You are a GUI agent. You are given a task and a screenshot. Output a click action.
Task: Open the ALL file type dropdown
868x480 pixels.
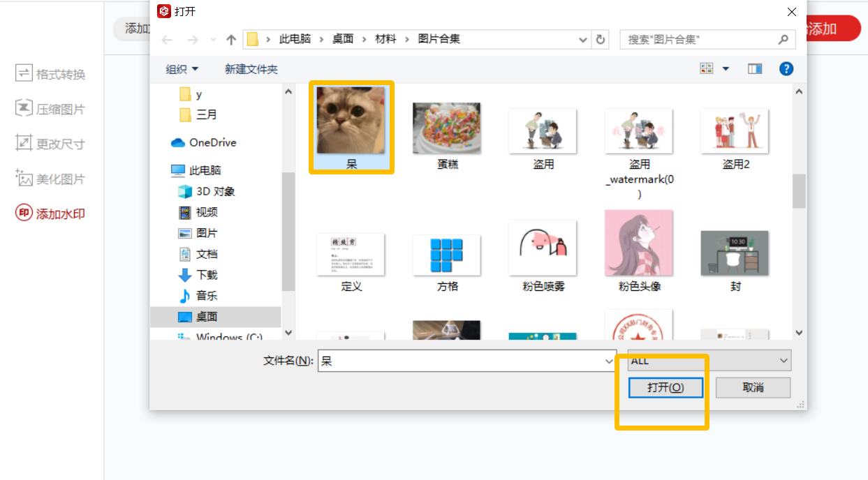[709, 361]
